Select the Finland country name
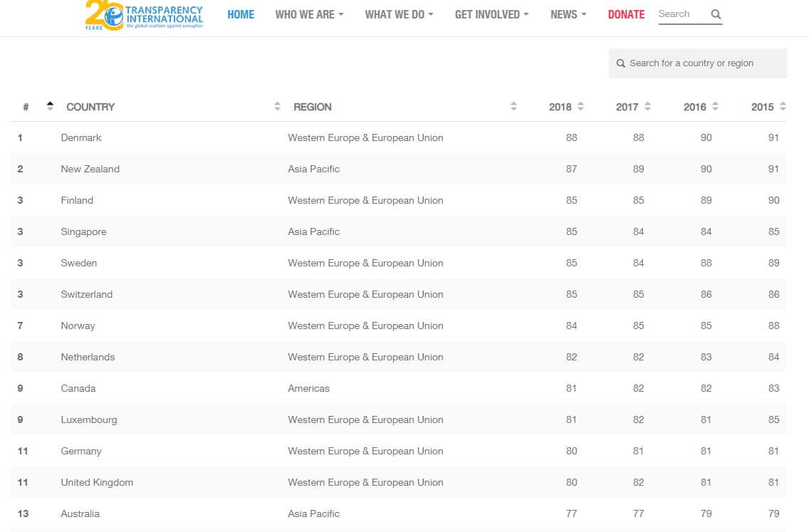 click(x=77, y=200)
